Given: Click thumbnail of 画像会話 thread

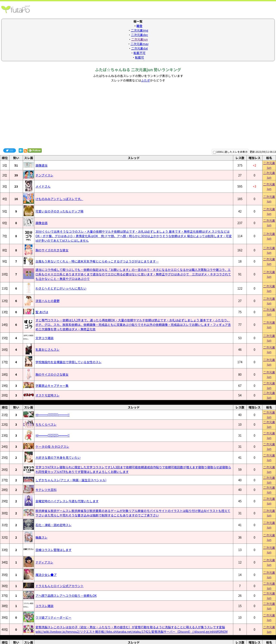Looking at the screenshot, I should coord(29,222).
